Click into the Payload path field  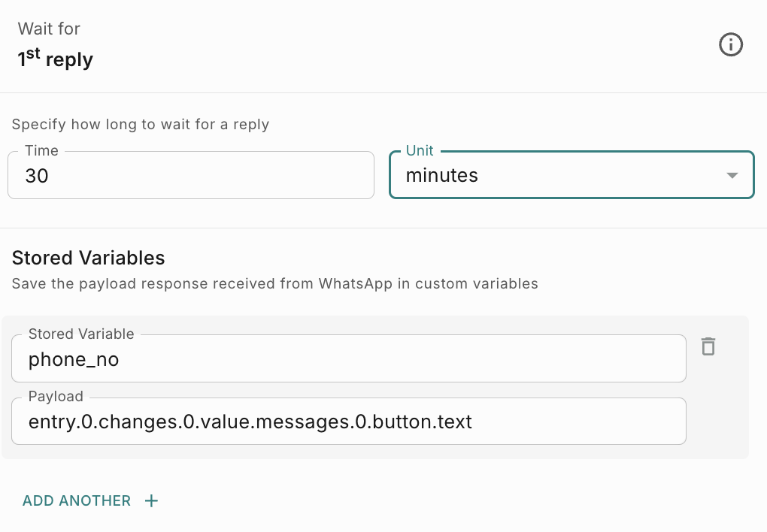tap(348, 422)
